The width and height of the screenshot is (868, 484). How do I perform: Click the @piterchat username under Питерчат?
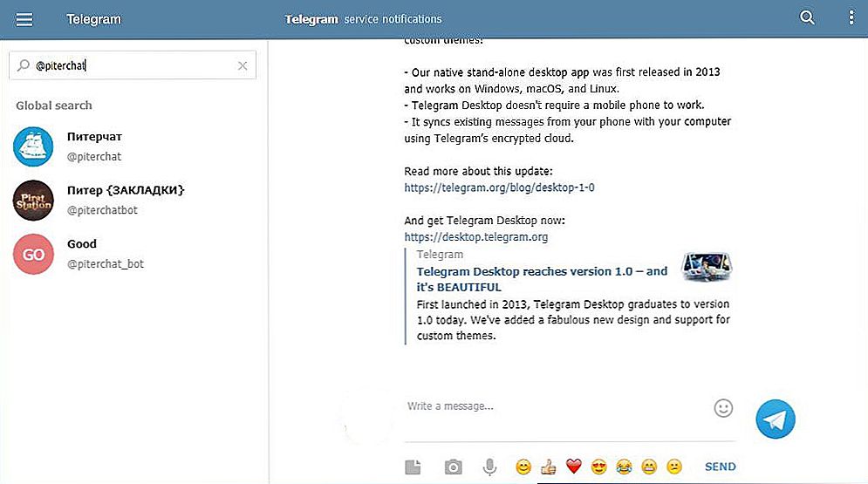tap(94, 157)
